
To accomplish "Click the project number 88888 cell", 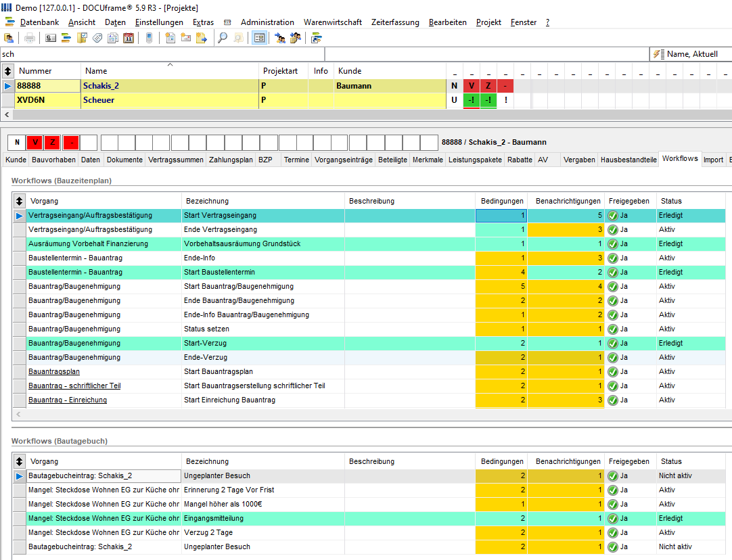I will click(x=47, y=86).
